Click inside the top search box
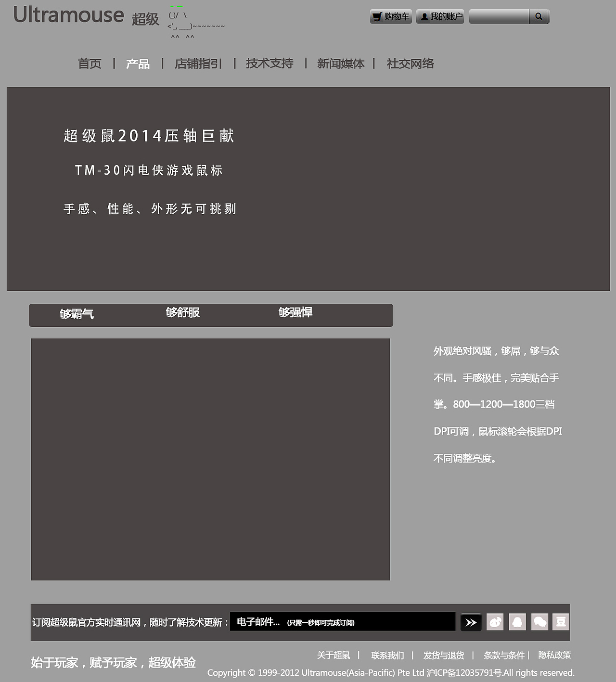This screenshot has height=682, width=616. click(499, 16)
